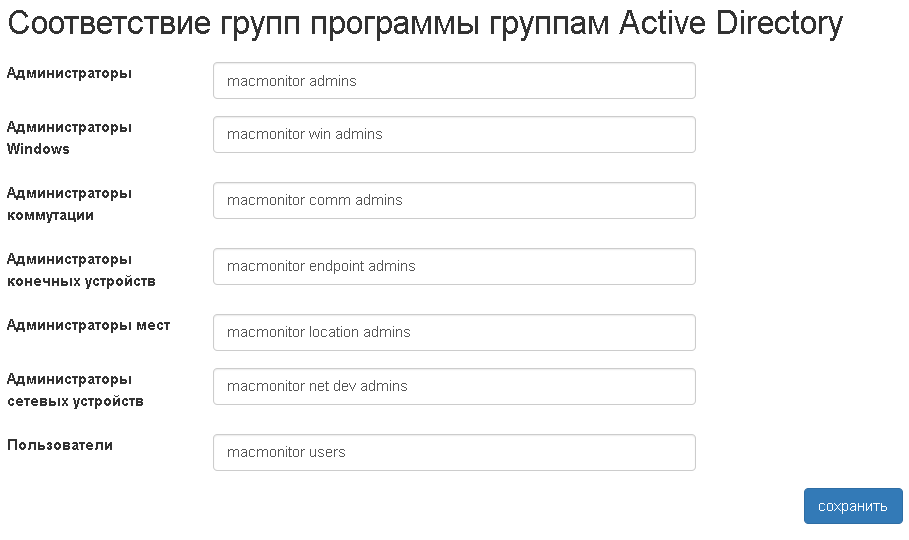Click the 'Администраторы мест' label
The width and height of the screenshot is (909, 540).
pyautogui.click(x=88, y=325)
